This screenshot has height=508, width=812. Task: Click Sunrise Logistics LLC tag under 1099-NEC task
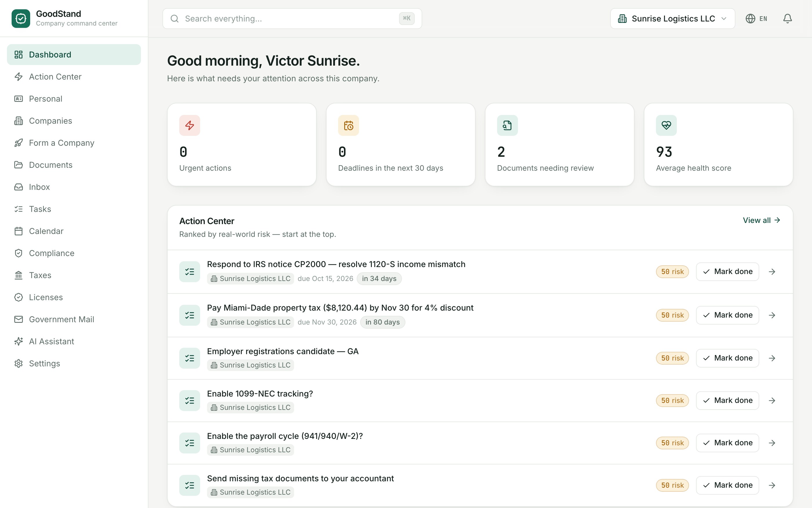point(251,408)
